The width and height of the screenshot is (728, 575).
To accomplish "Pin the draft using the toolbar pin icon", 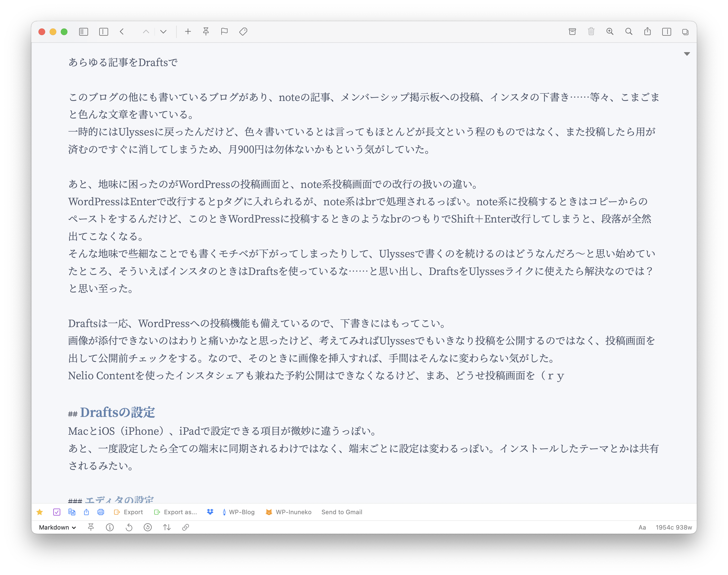I will tap(206, 32).
